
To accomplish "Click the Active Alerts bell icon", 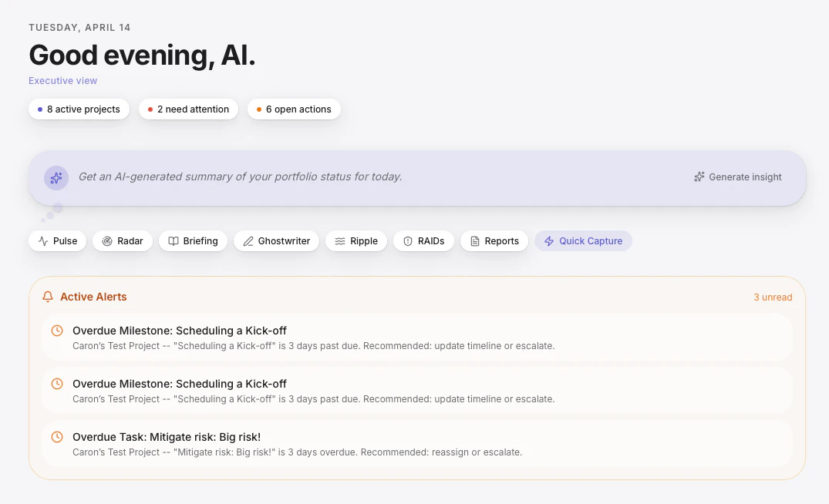I will pyautogui.click(x=47, y=296).
